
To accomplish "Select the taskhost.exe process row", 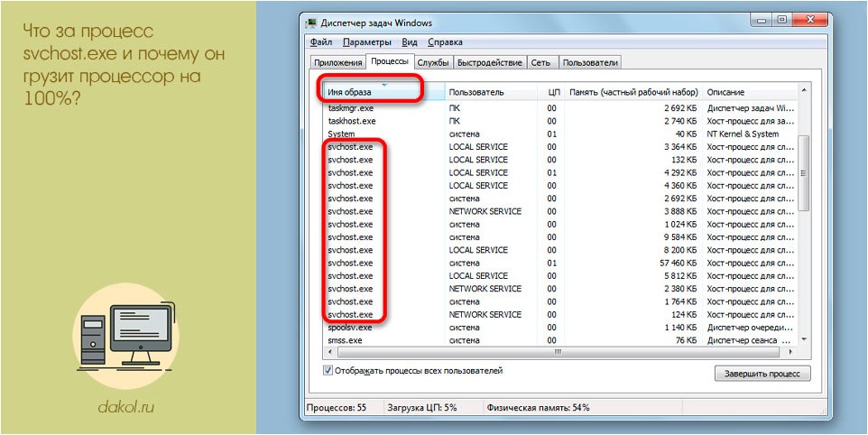I will 560,121.
